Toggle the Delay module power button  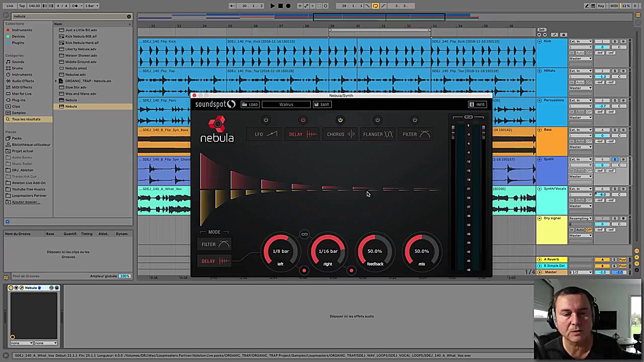[303, 120]
